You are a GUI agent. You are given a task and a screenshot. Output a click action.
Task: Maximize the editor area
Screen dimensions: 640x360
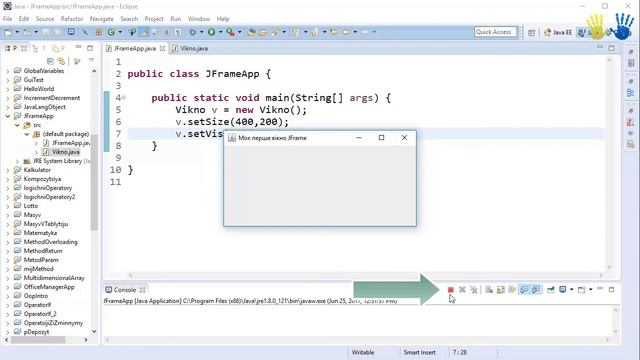pyautogui.click(x=611, y=48)
